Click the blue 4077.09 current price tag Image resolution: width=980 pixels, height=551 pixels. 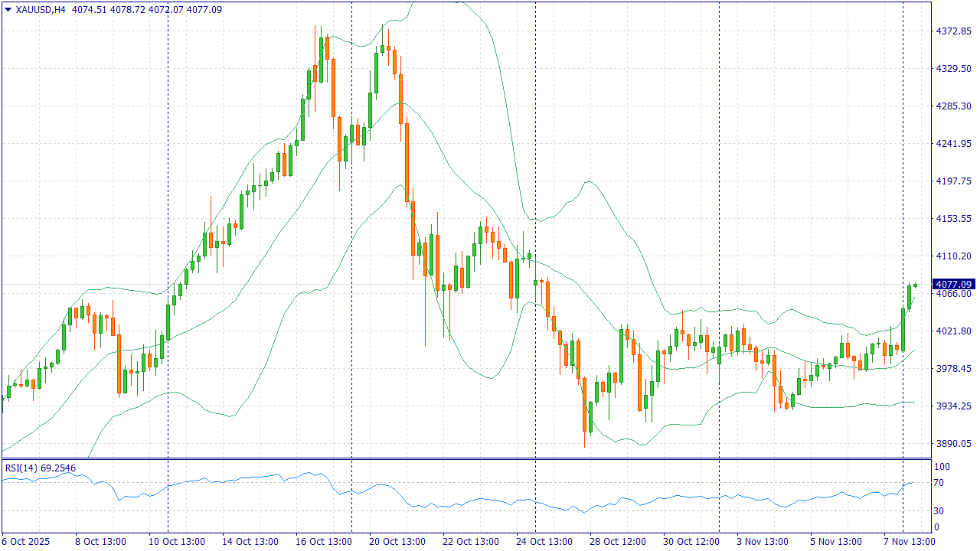point(954,284)
